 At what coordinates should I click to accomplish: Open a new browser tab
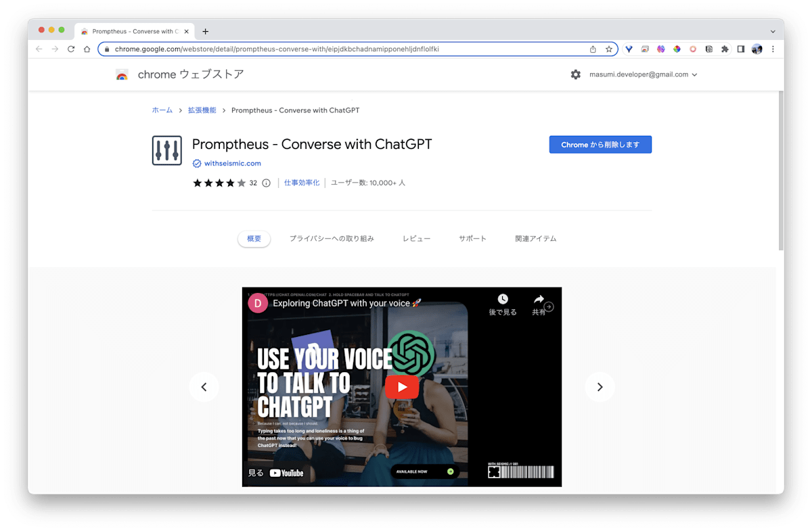pyautogui.click(x=205, y=31)
